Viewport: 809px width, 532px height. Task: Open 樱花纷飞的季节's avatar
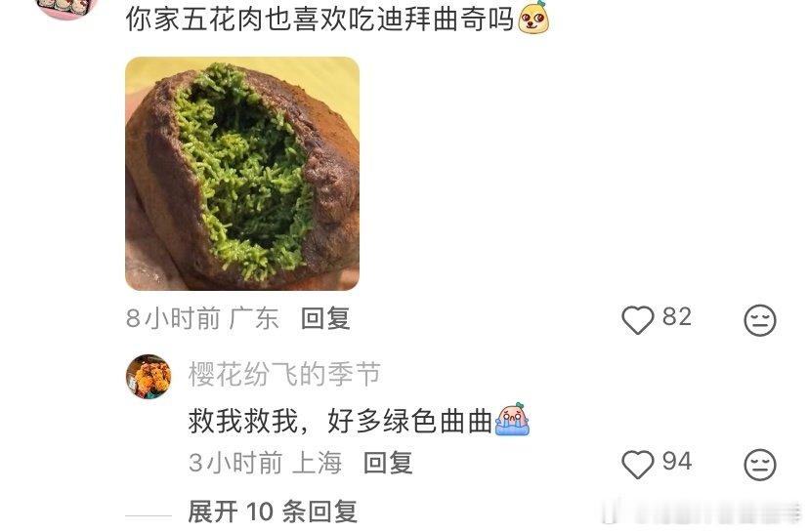tap(149, 377)
